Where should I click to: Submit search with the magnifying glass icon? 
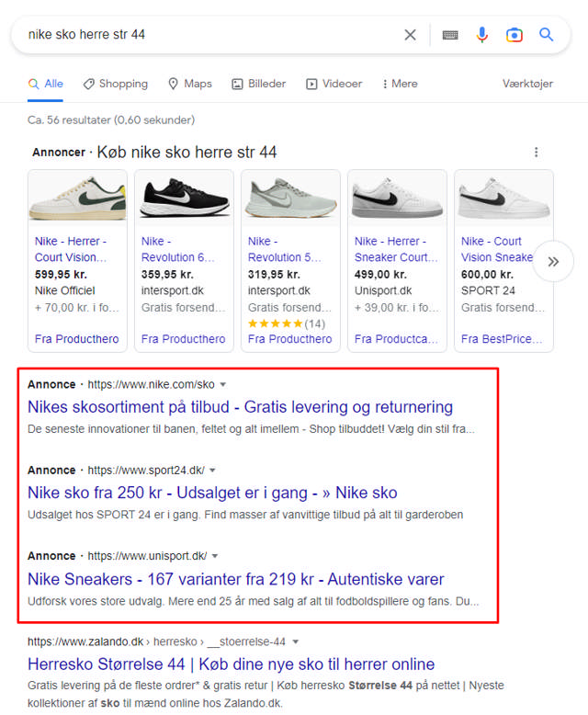(x=546, y=34)
